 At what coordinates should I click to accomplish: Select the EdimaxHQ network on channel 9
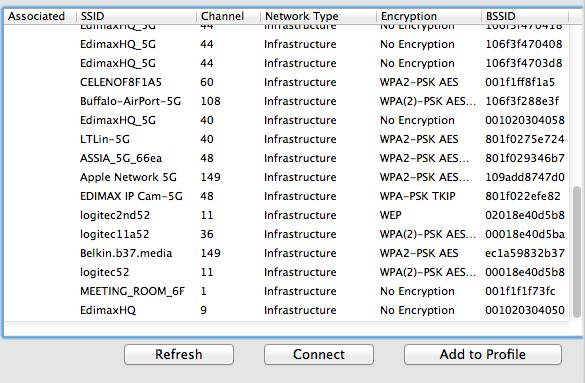287,310
